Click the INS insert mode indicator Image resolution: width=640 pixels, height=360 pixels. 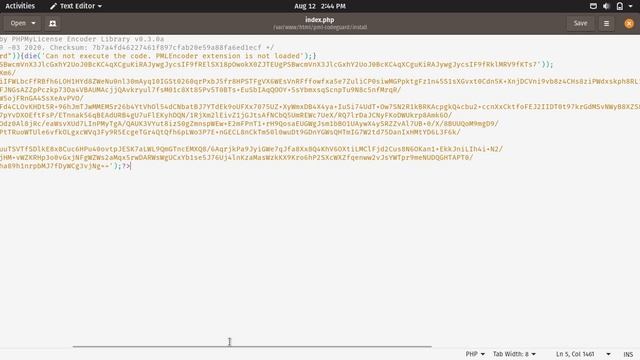[628, 354]
